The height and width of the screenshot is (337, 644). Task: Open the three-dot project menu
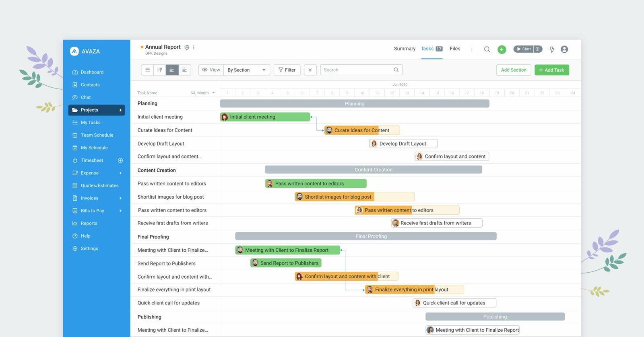(x=194, y=47)
